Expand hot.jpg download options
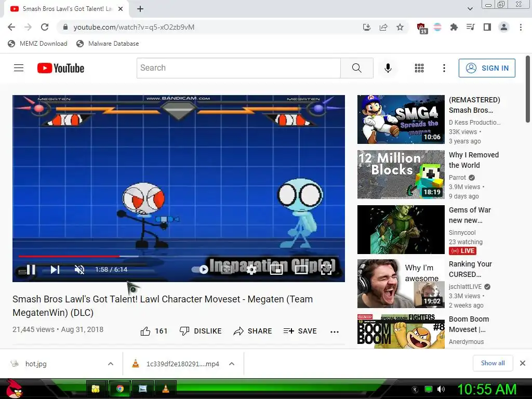Viewport: 532px width, 399px height. pyautogui.click(x=111, y=364)
